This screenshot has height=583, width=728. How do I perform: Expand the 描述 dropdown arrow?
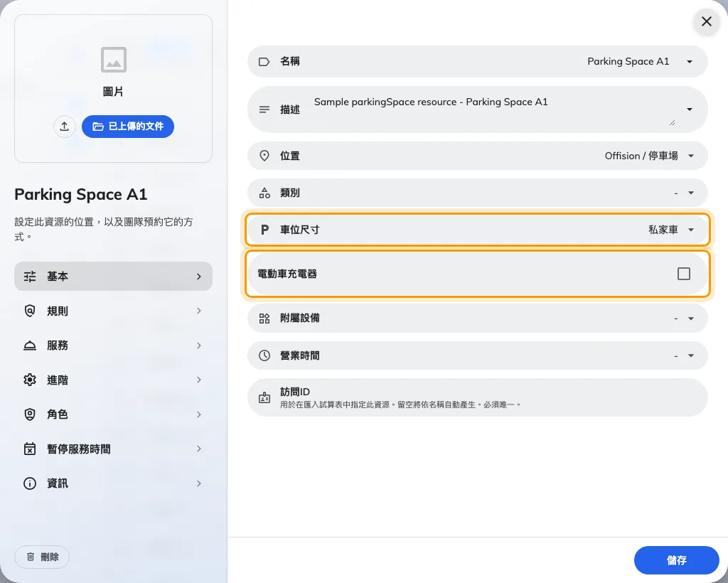(x=690, y=109)
